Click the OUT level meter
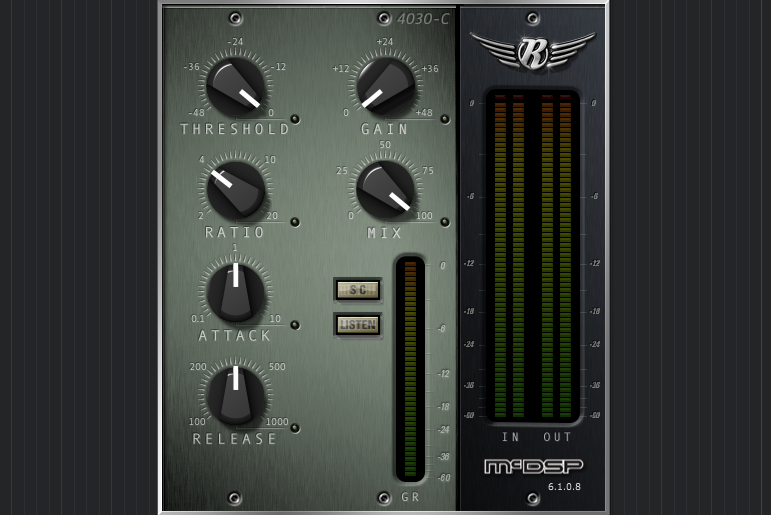Image resolution: width=771 pixels, height=515 pixels. point(557,257)
